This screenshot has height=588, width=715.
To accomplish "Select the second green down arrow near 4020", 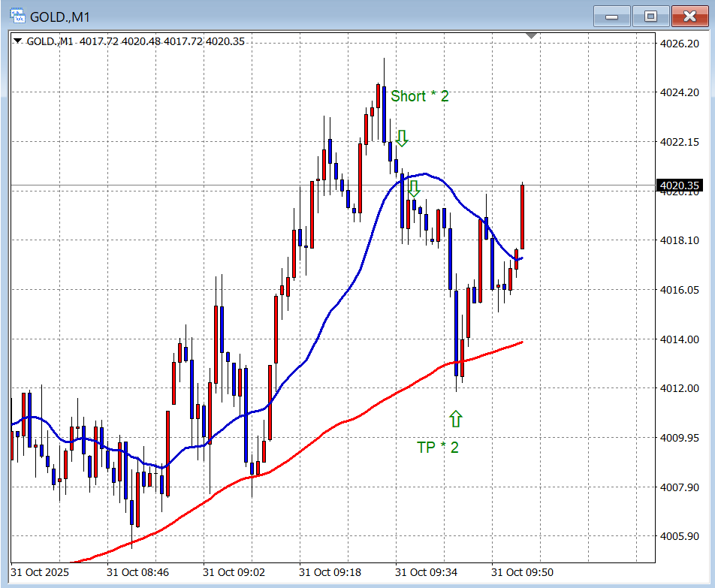I will [x=413, y=188].
